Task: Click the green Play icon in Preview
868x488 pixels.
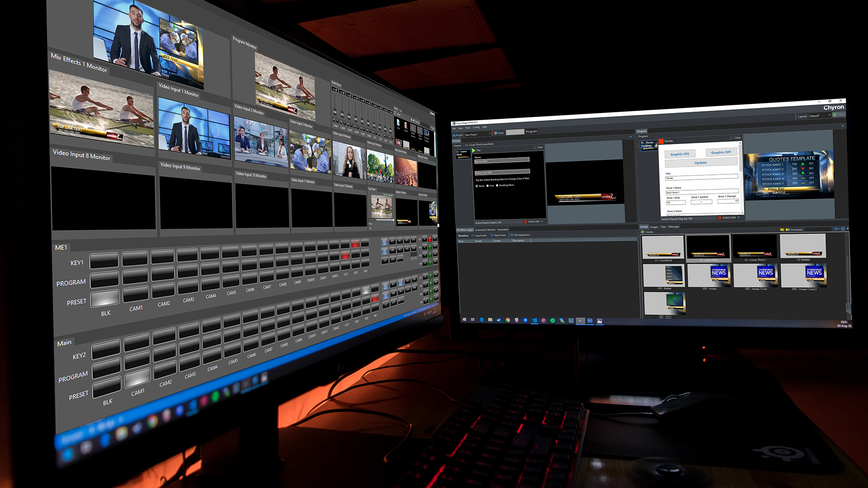Action: (474, 150)
